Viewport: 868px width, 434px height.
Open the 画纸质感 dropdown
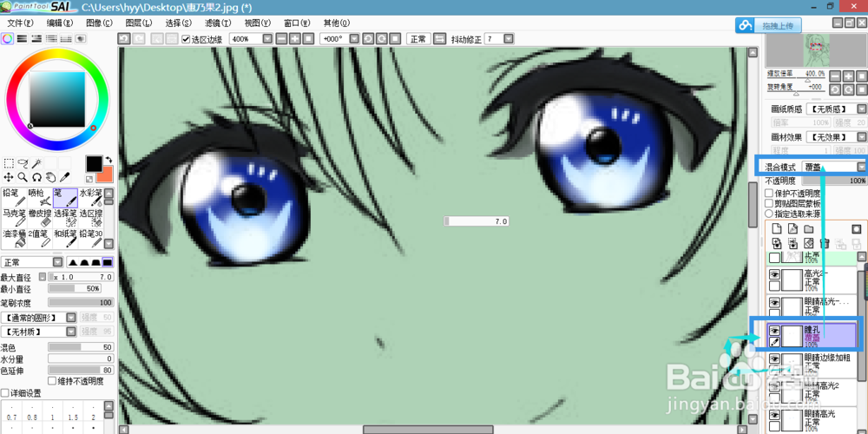point(862,109)
